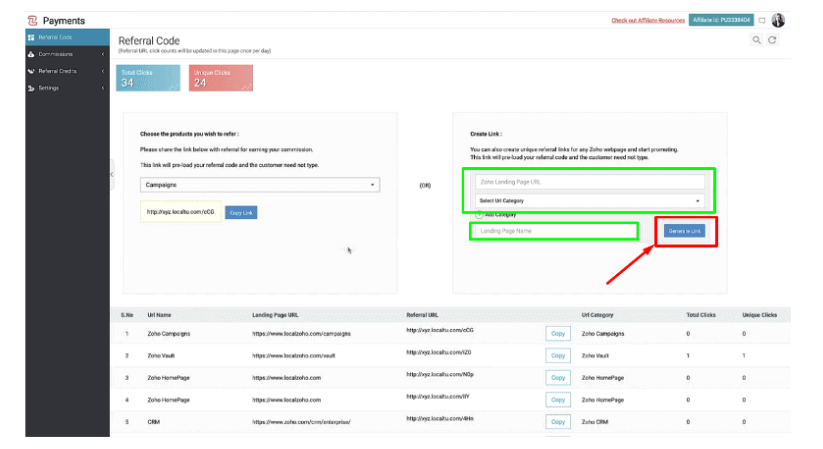Copy the CRM row referral URL
Screen dimensions: 823x449
[x=557, y=422]
